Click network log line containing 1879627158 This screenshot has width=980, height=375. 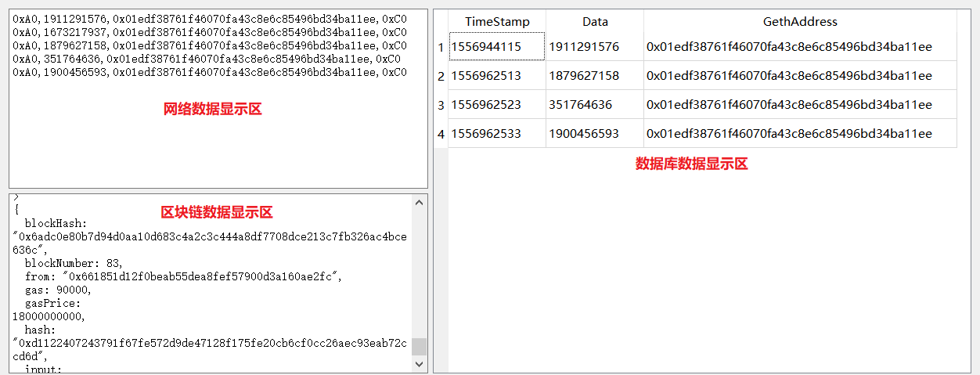coord(210,45)
